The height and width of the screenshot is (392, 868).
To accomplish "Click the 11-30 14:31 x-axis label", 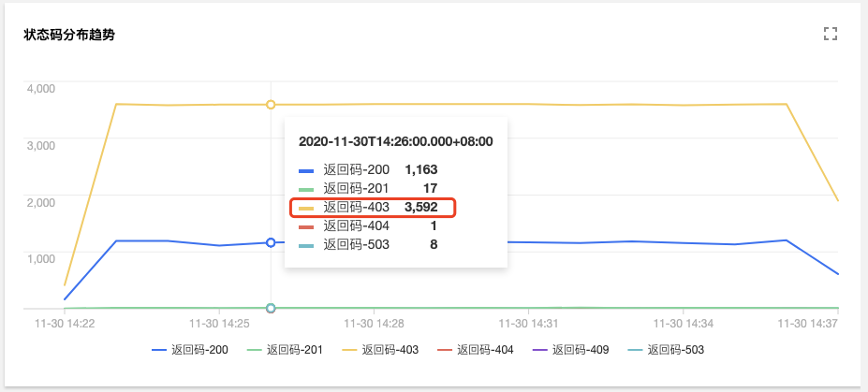I will (x=528, y=324).
